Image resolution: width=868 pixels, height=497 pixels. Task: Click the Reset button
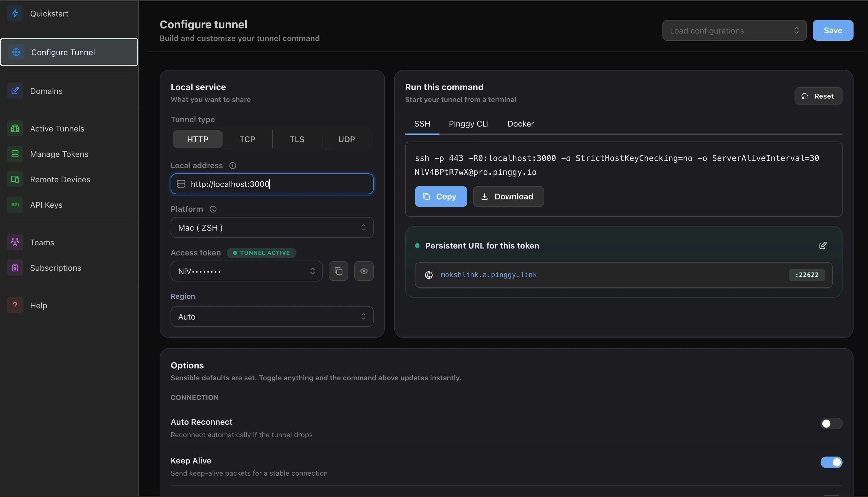point(818,96)
